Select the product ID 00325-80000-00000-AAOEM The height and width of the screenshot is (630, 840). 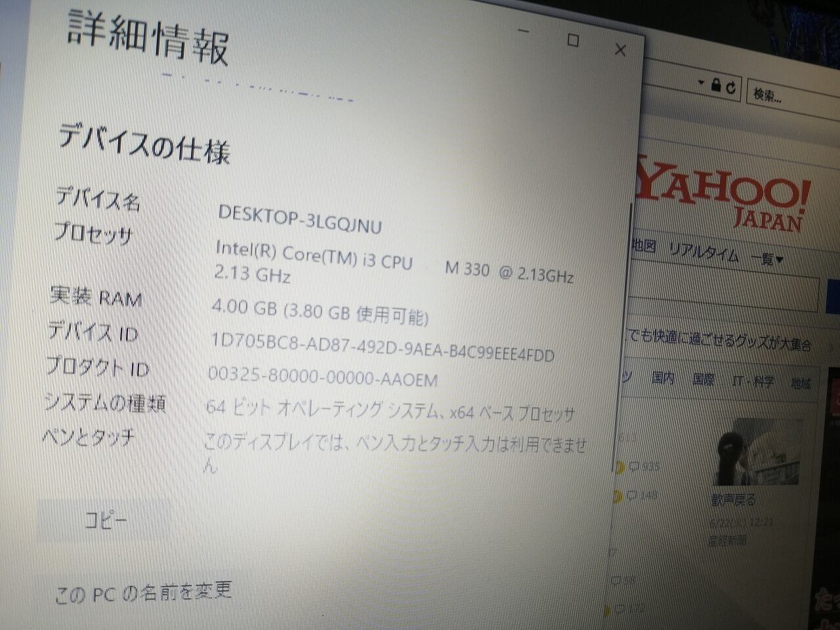(322, 376)
